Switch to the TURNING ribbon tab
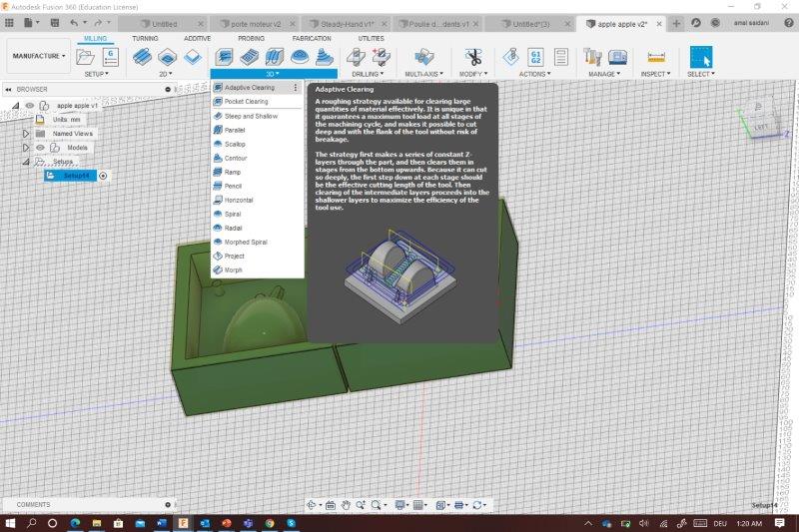Image resolution: width=799 pixels, height=532 pixels. (145, 38)
